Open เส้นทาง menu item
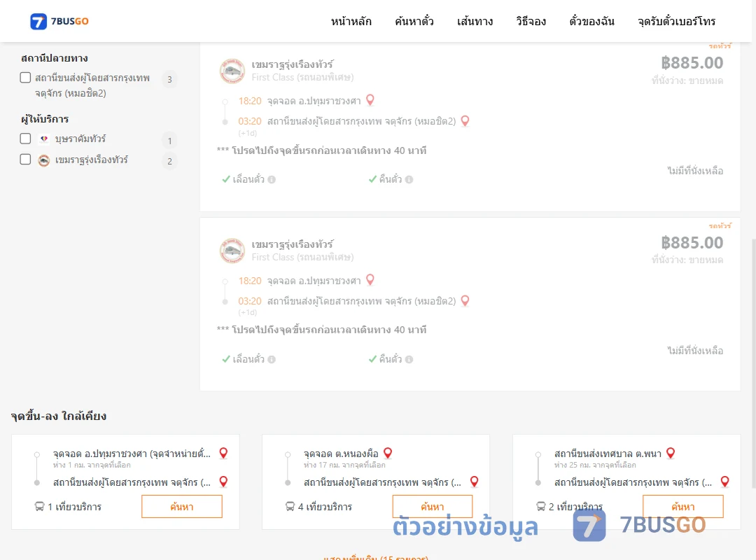 pos(475,21)
